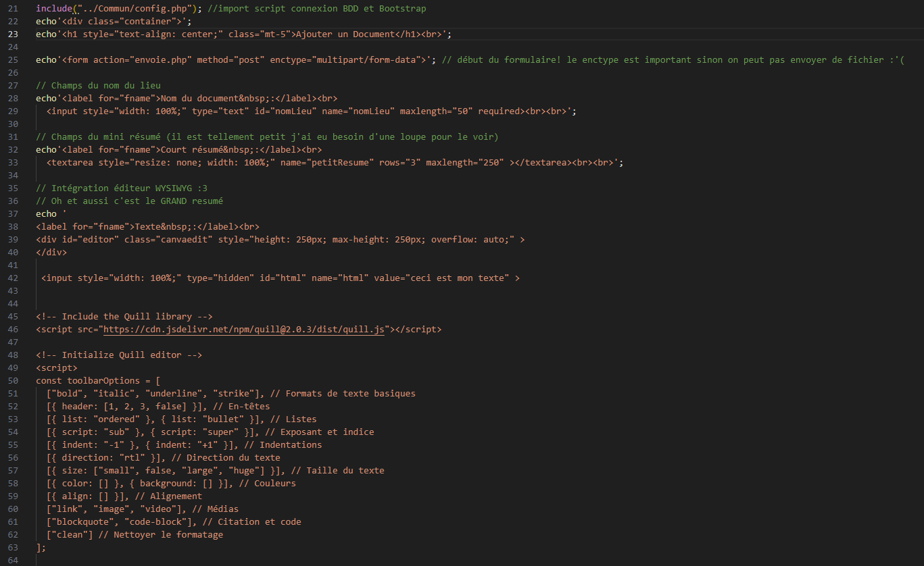Click line number 63 in the gutter
Image resolution: width=924 pixels, height=566 pixels.
[x=13, y=548]
